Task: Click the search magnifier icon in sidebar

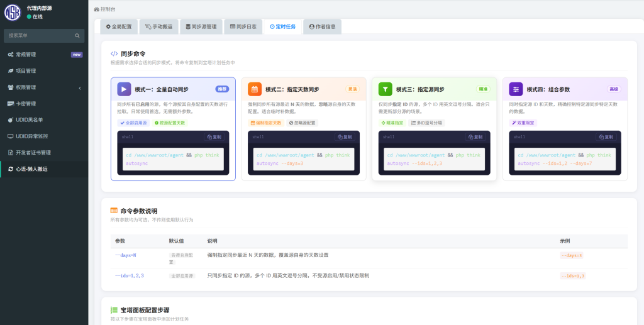Action: [x=77, y=36]
